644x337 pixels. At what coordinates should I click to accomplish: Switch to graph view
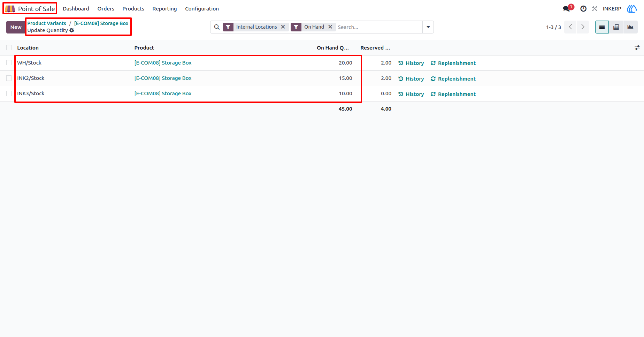[x=630, y=27]
